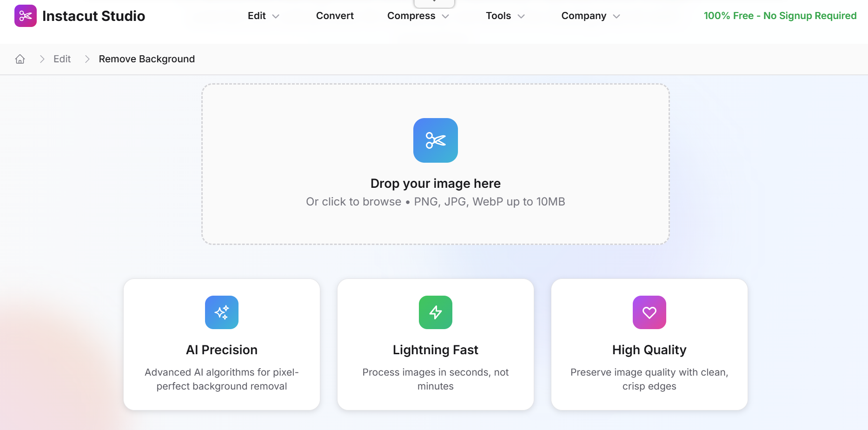Image resolution: width=868 pixels, height=430 pixels.
Task: Click Edit in the breadcrumb trail
Action: click(x=62, y=59)
